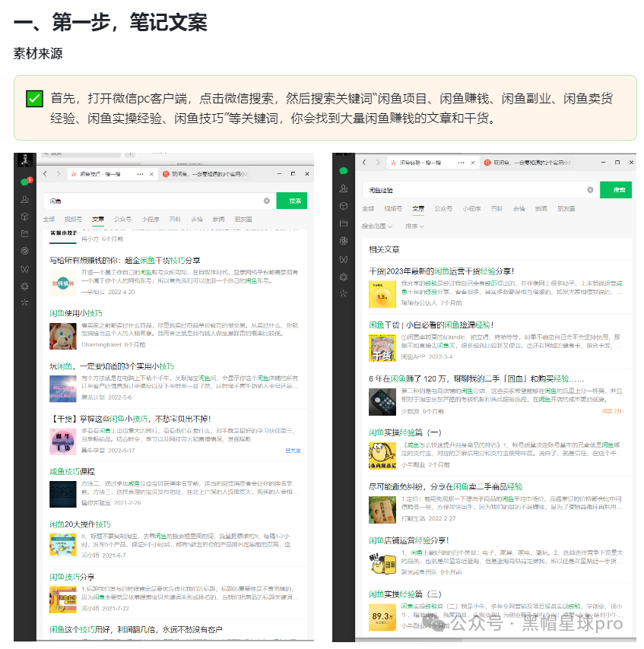Open Channels butterfly icon in 闲鱼经验 window
Screen dimensions: 644x649
(x=344, y=259)
